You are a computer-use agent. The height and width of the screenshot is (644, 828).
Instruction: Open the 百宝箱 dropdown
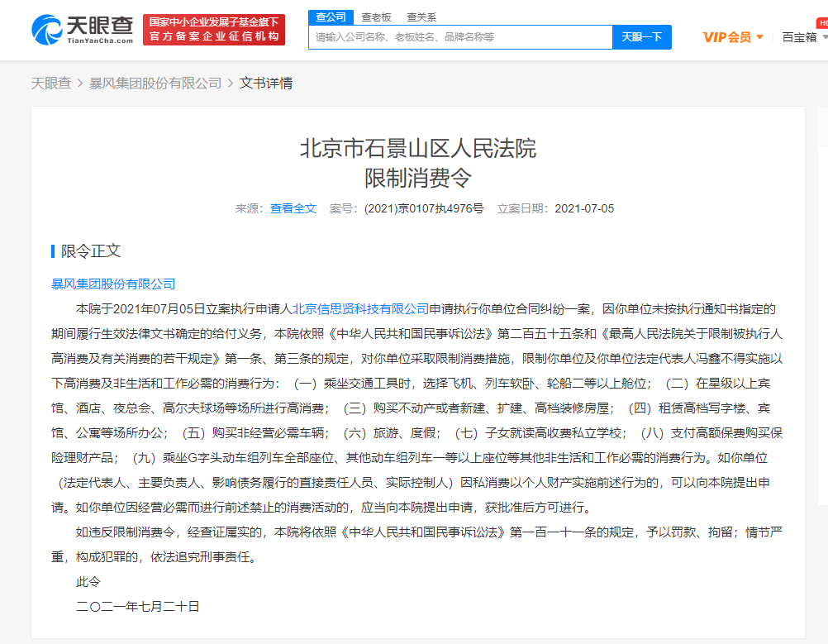click(804, 37)
